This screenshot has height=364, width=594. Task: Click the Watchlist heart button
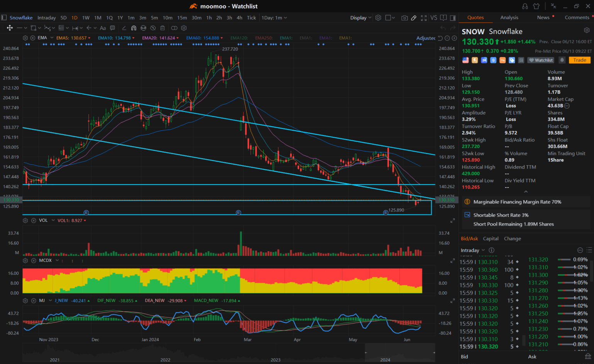coord(541,60)
